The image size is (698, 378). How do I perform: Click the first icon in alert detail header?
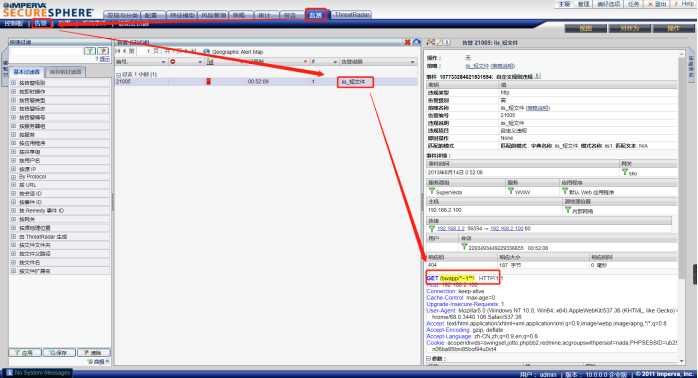coord(430,42)
